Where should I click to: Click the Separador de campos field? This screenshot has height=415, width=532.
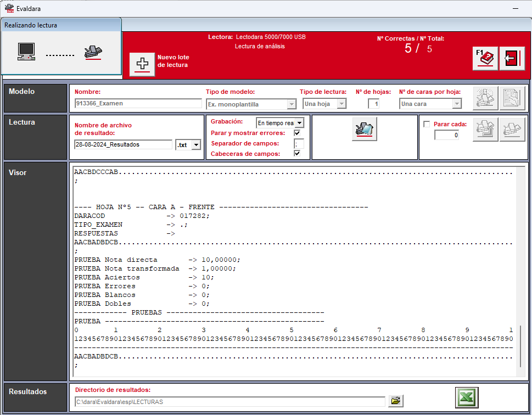click(x=299, y=143)
